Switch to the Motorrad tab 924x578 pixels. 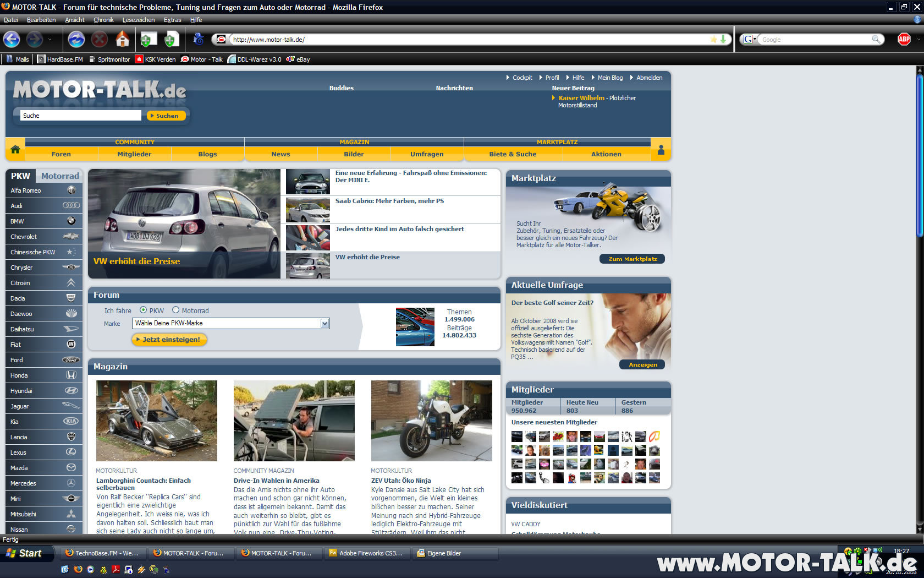click(60, 176)
